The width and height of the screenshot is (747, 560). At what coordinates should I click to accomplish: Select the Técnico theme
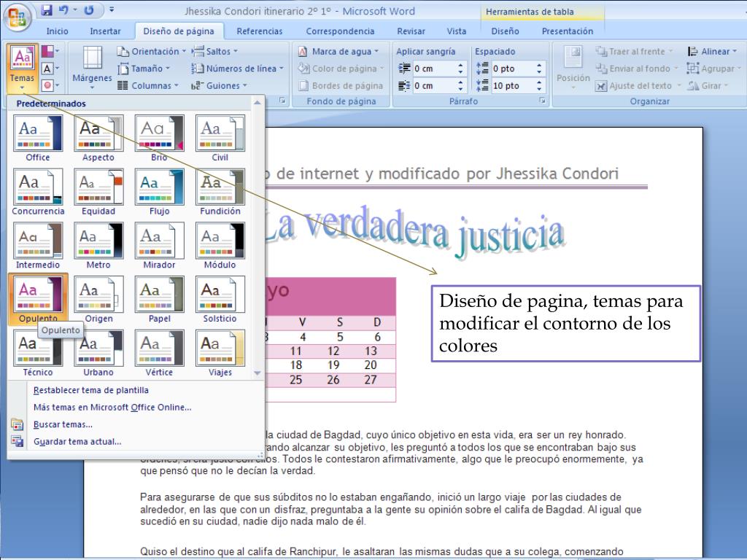pos(38,354)
